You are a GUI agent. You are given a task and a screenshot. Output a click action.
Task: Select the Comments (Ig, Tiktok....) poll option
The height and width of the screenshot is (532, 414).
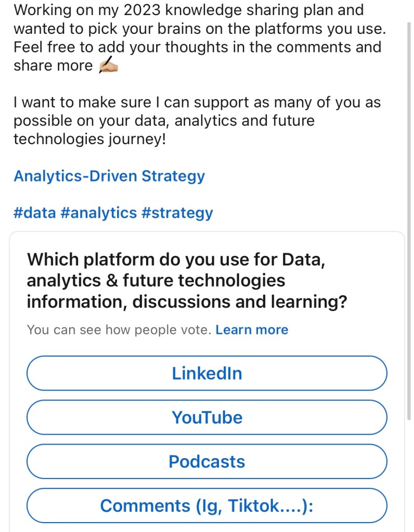(206, 506)
